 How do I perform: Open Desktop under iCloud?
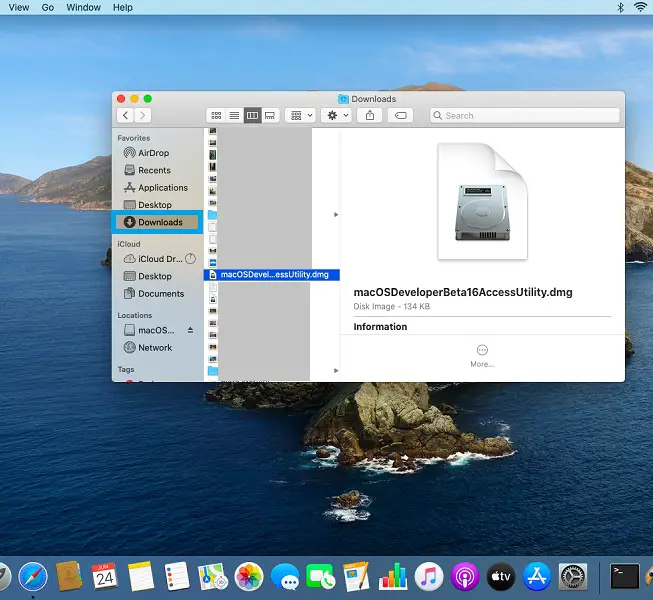(x=147, y=276)
